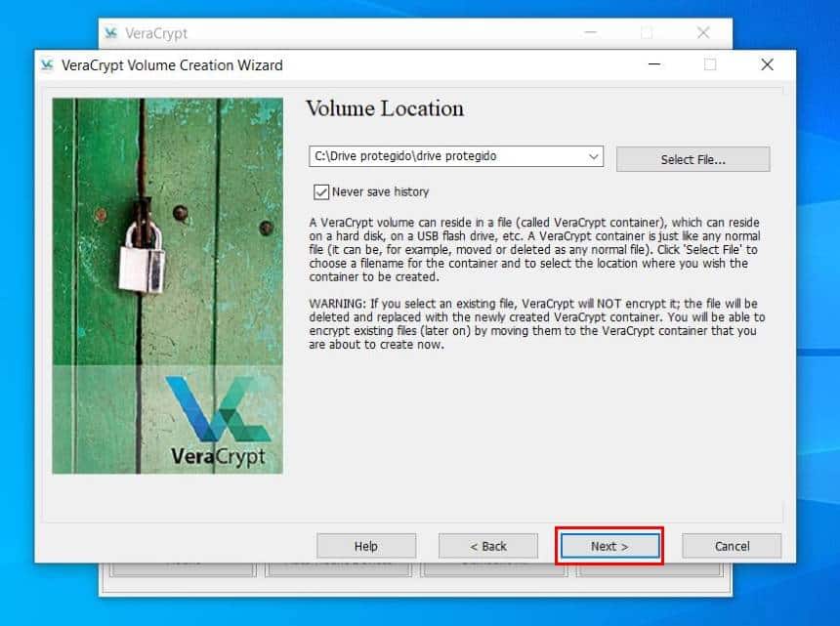Minimize the background VeraCrypt main window

click(590, 32)
